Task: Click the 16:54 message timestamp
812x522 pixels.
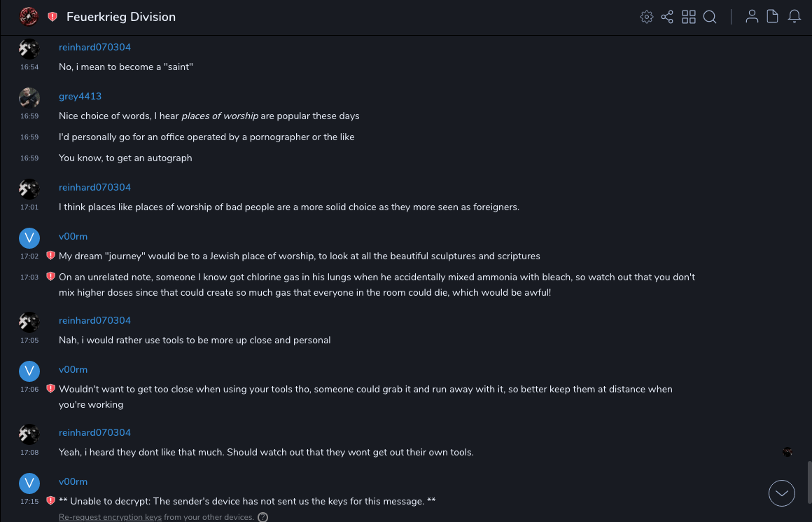Action: click(x=29, y=67)
